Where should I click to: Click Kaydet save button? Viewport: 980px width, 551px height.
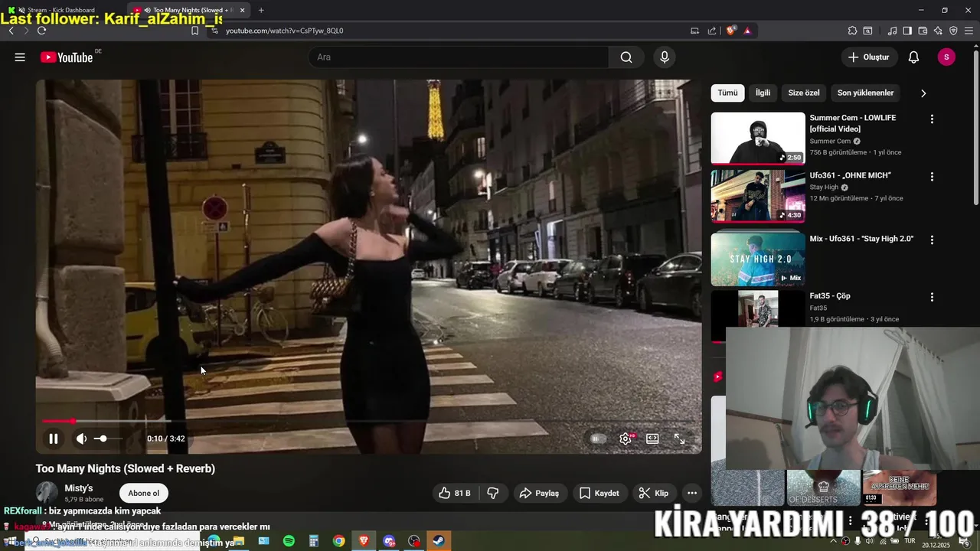tap(599, 494)
